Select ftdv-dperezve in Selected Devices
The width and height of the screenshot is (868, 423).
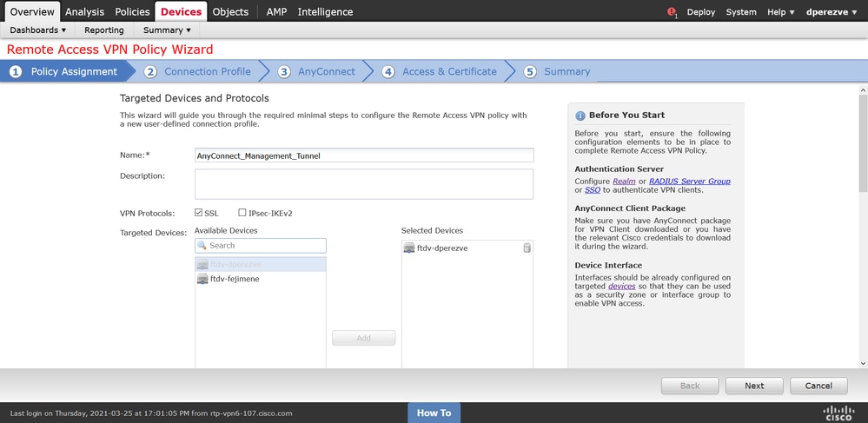point(467,248)
